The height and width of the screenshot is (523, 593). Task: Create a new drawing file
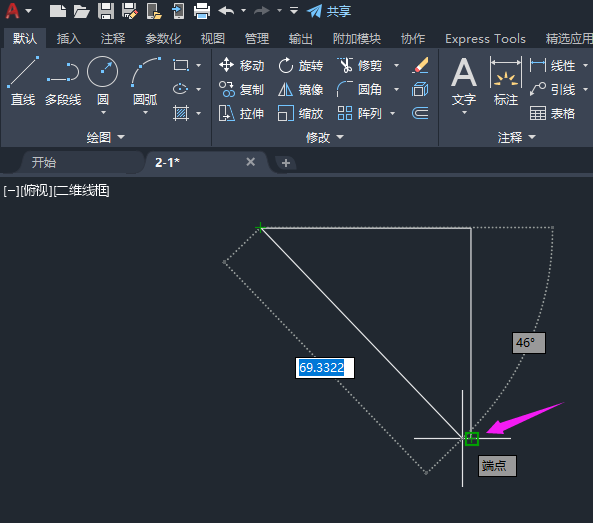pyautogui.click(x=57, y=11)
